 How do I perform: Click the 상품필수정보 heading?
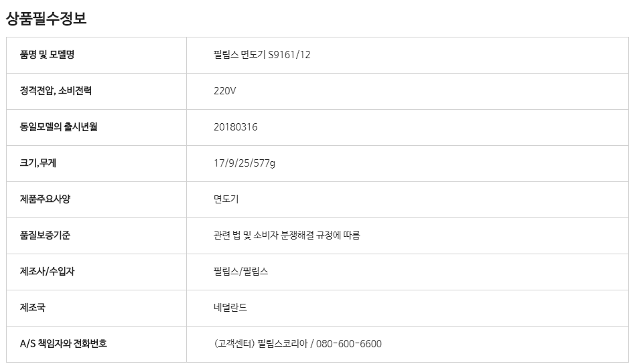[46, 19]
